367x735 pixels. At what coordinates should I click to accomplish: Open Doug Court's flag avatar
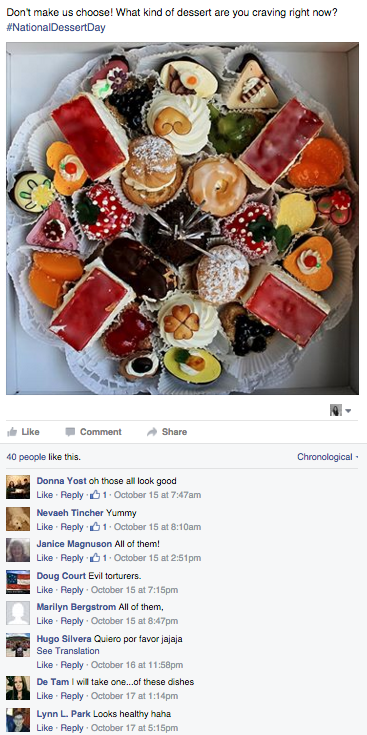18,582
